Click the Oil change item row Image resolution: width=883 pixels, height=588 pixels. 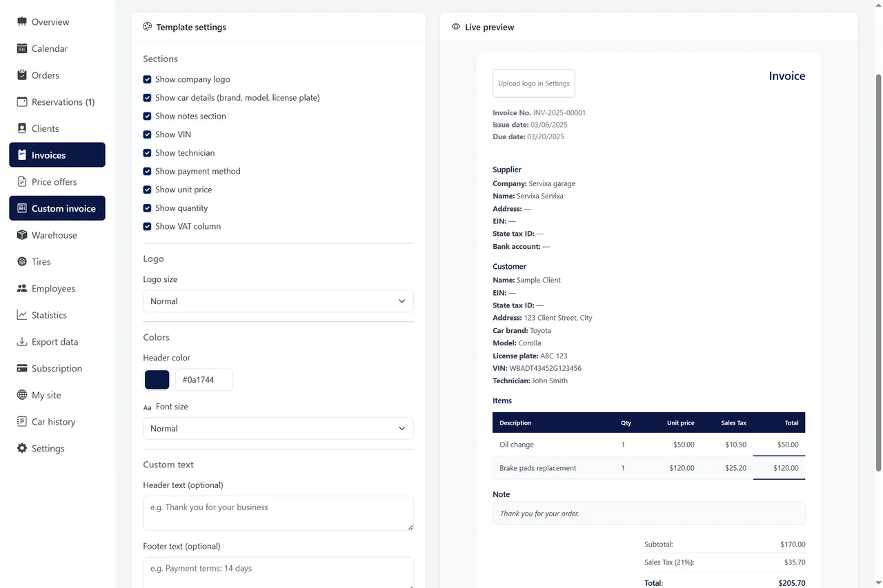[x=648, y=445]
